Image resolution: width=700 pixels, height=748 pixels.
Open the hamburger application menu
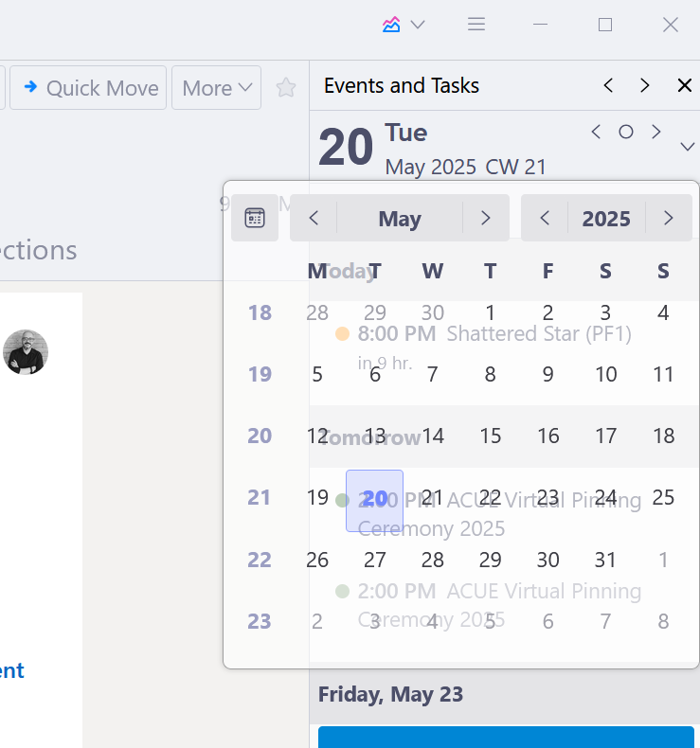point(476,25)
